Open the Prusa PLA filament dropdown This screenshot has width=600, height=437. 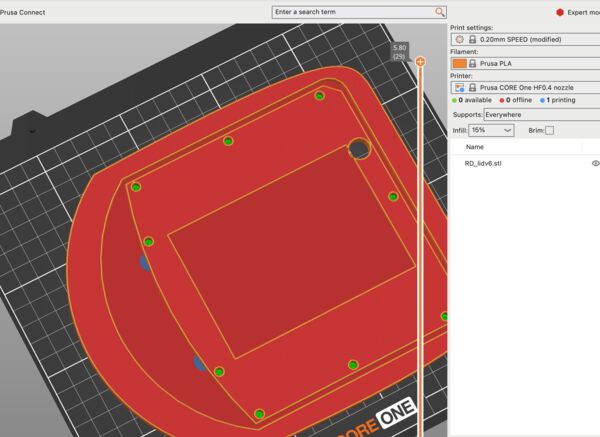525,64
